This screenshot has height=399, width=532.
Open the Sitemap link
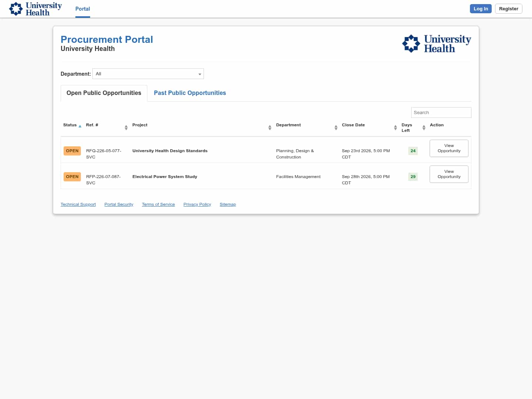[228, 204]
